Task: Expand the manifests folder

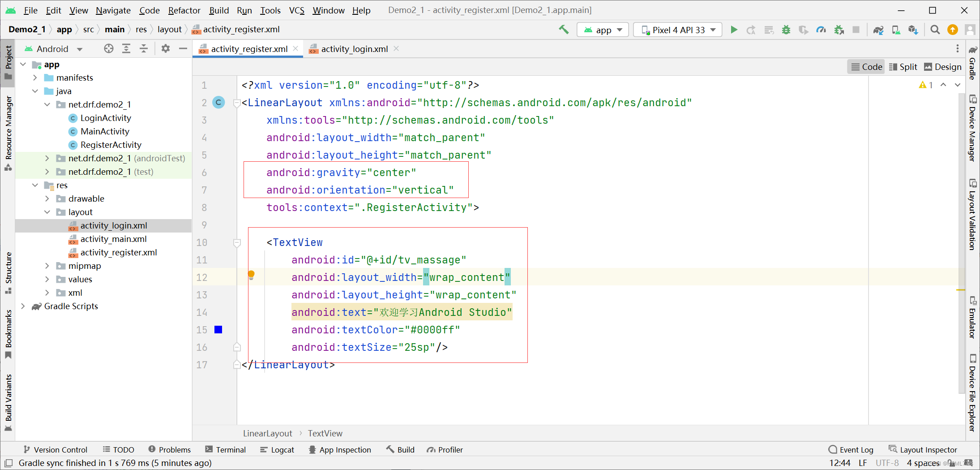Action: (x=35, y=78)
